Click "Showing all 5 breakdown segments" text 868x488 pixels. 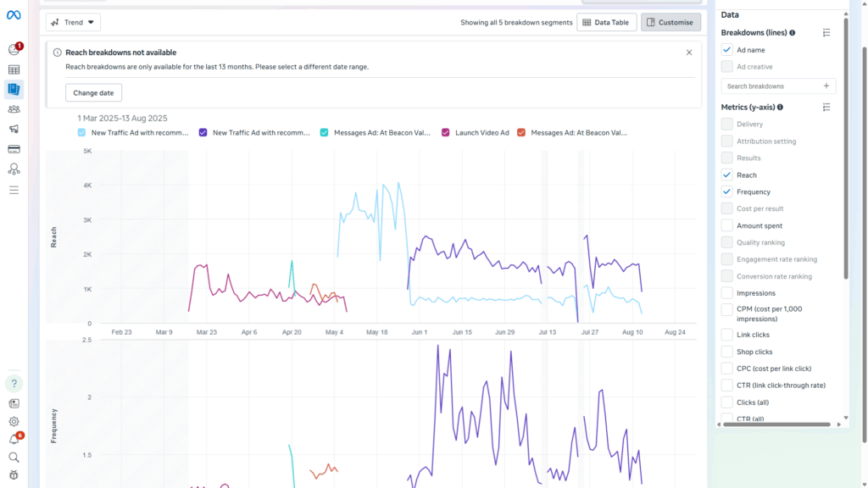coord(516,23)
